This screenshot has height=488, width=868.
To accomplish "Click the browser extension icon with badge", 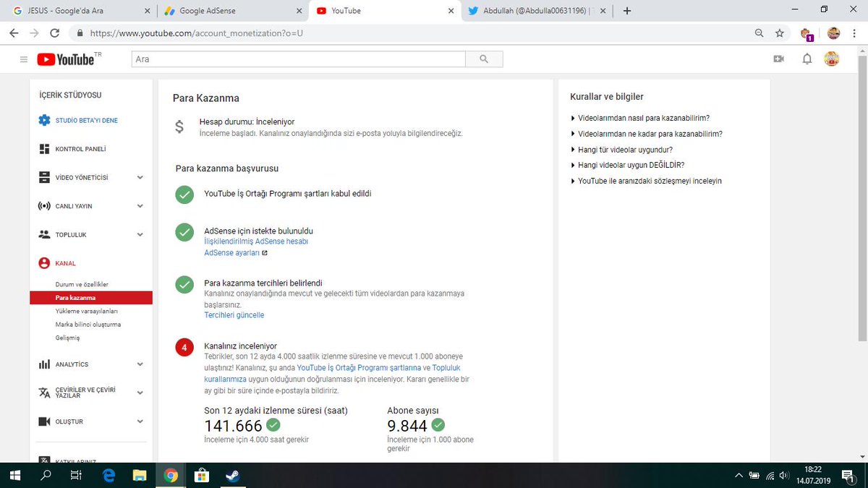I will coord(807,33).
